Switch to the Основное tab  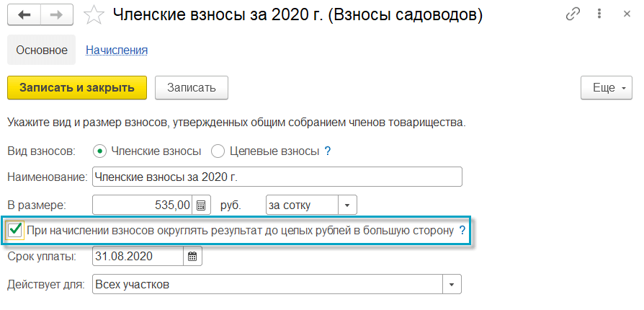tap(41, 50)
